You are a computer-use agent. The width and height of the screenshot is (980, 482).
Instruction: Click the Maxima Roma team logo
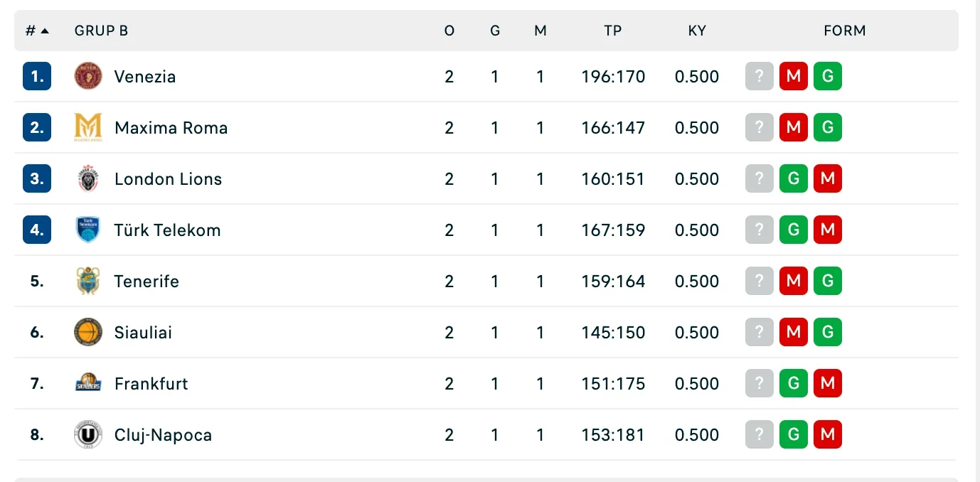tap(88, 127)
